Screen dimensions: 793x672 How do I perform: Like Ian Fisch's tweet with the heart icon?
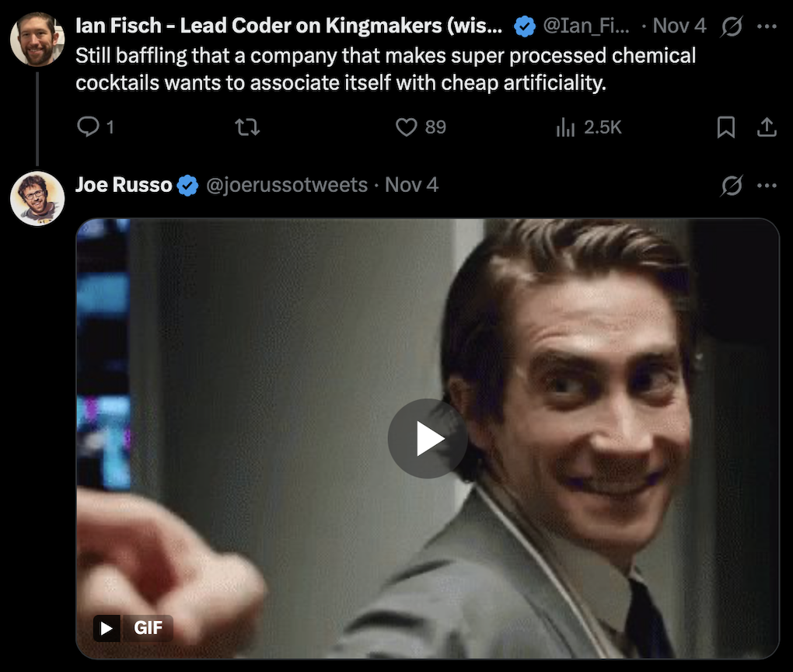point(407,127)
